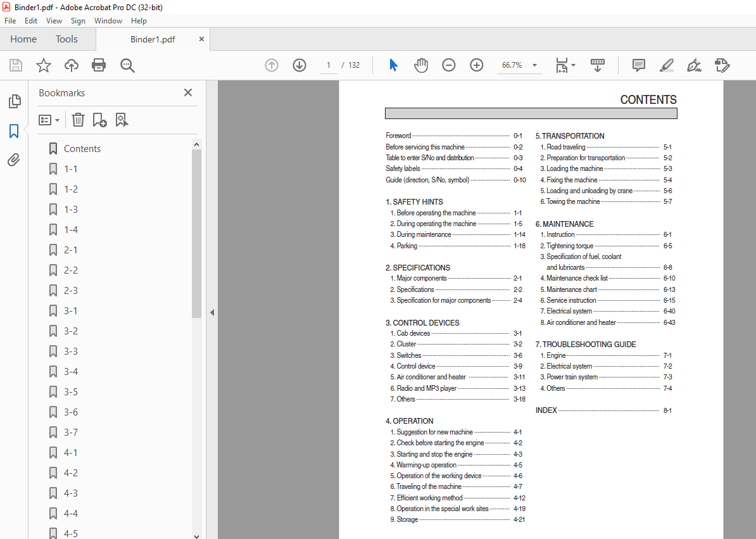Open the bookmark options dropdown menu
The width and height of the screenshot is (756, 539).
(x=49, y=120)
